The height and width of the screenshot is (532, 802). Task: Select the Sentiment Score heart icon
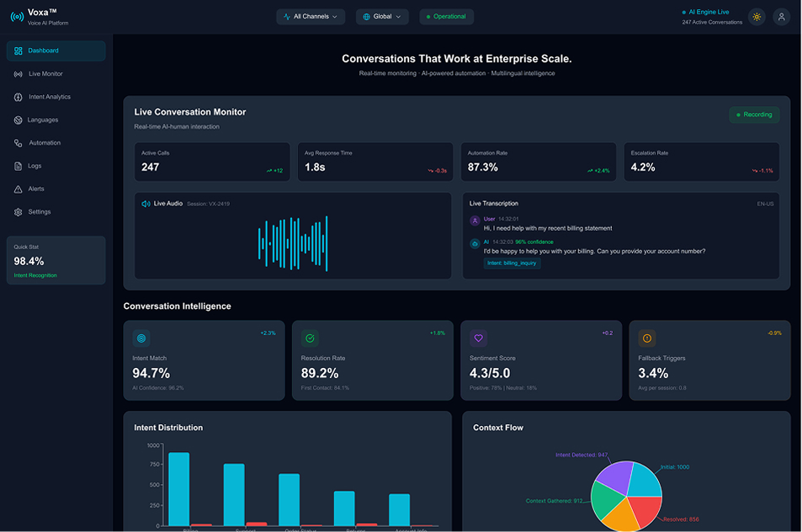click(x=478, y=338)
